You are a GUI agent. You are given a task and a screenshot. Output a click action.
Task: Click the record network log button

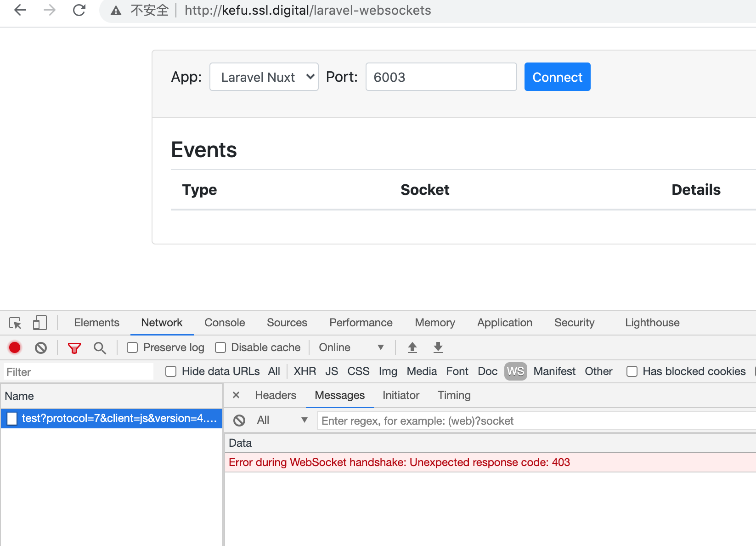click(x=14, y=347)
